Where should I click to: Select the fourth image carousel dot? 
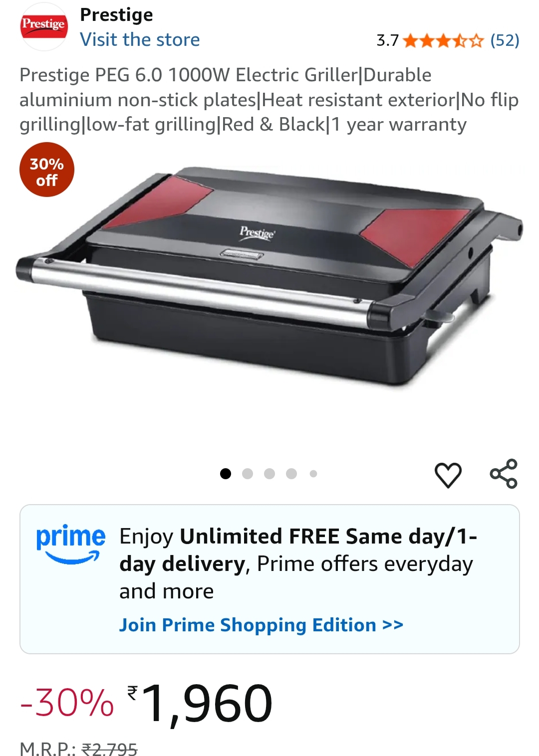(x=291, y=474)
